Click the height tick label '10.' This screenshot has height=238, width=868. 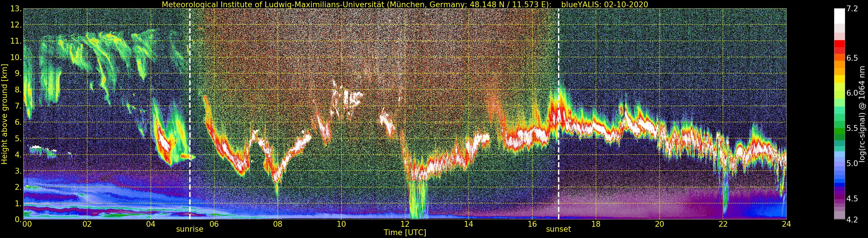tap(16, 57)
